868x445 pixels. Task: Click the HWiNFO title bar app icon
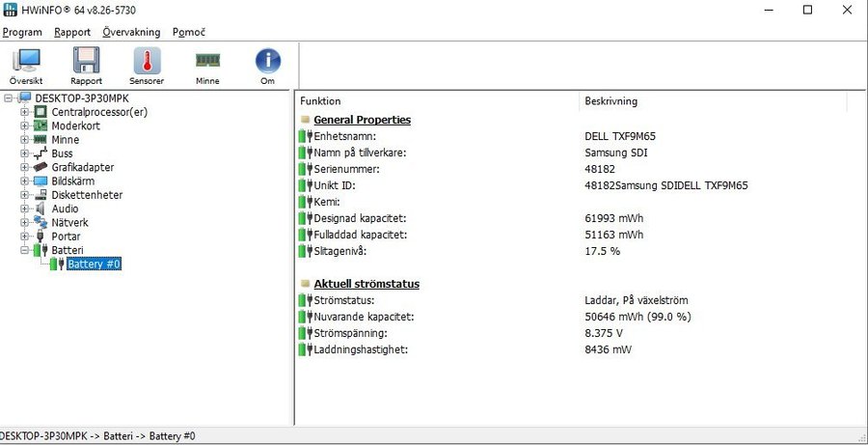point(10,10)
